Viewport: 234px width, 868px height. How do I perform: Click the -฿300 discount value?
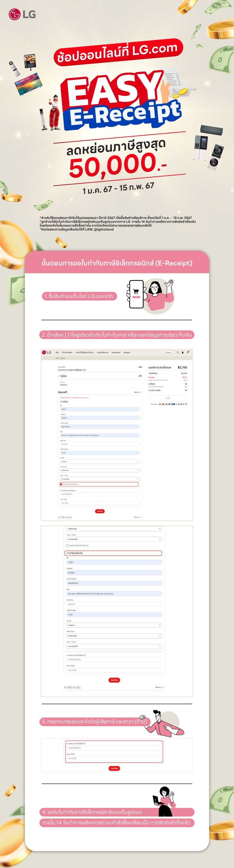[185, 377]
